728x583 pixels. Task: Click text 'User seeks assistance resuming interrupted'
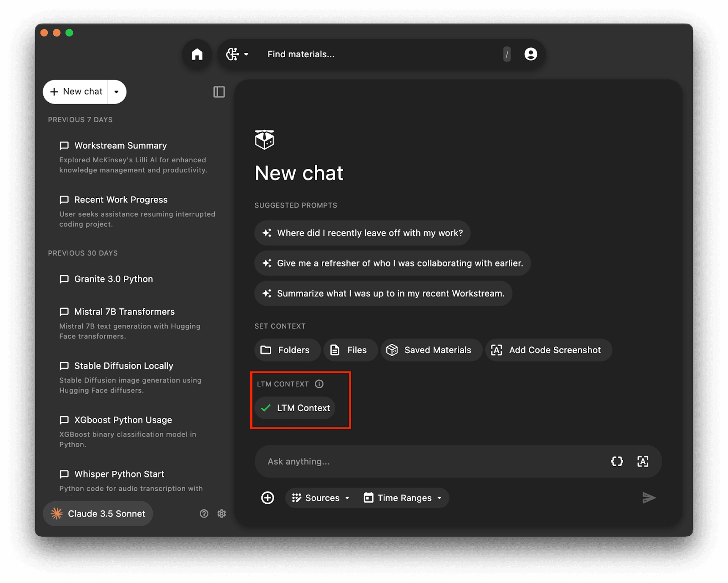tap(137, 214)
